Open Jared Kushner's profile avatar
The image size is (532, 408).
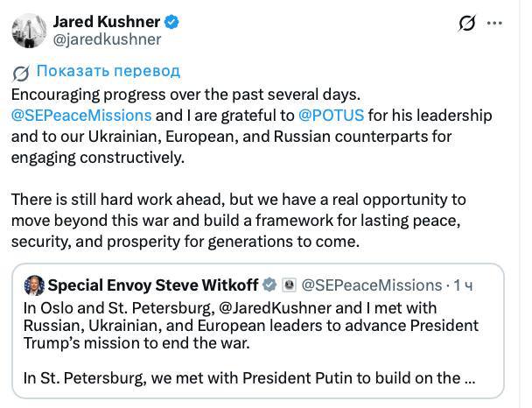click(x=29, y=31)
